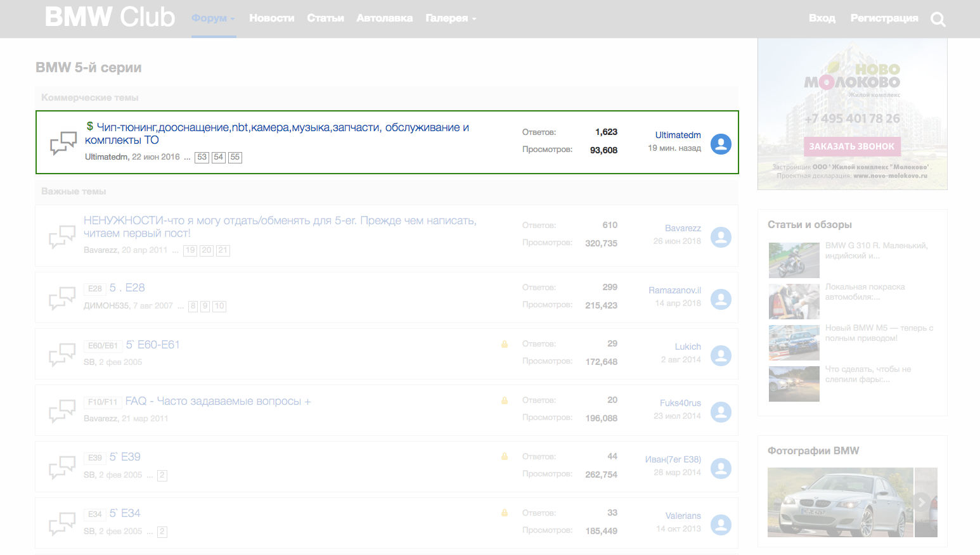The height and width of the screenshot is (555, 980).
Task: Open BMW G 310 R article thumbnail
Action: 794,260
